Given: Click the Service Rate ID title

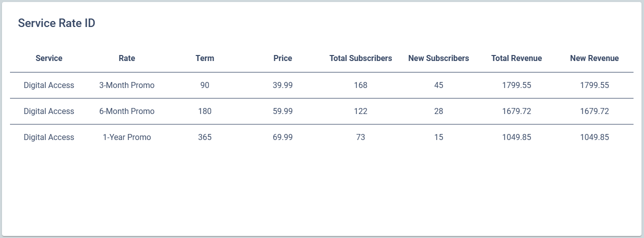Looking at the screenshot, I should (56, 23).
